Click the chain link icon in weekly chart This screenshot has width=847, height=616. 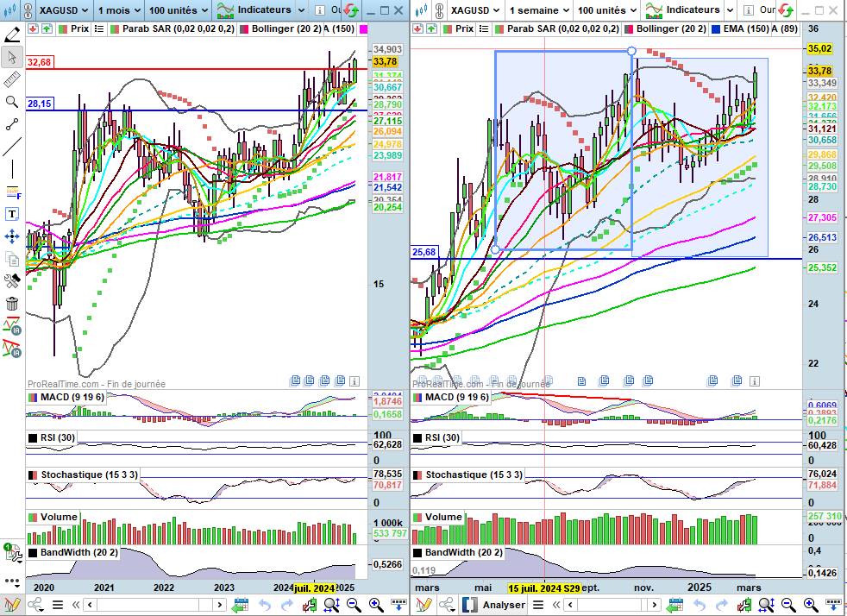click(440, 9)
